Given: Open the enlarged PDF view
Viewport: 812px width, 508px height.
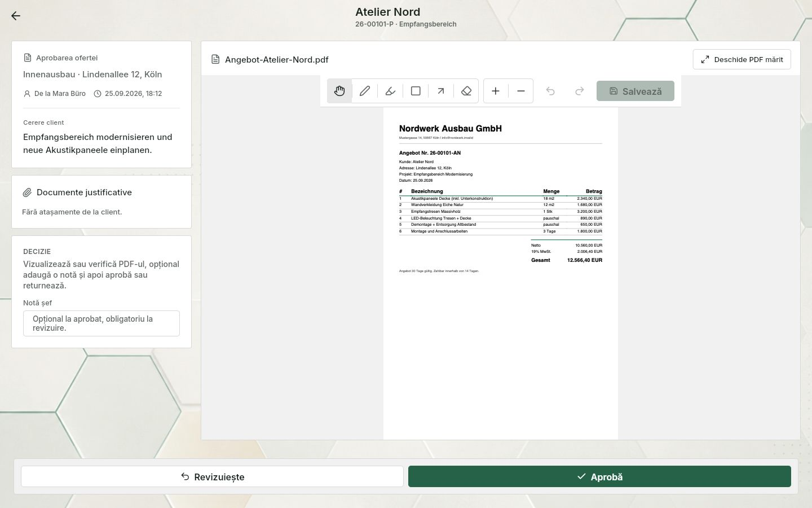Looking at the screenshot, I should (x=742, y=59).
